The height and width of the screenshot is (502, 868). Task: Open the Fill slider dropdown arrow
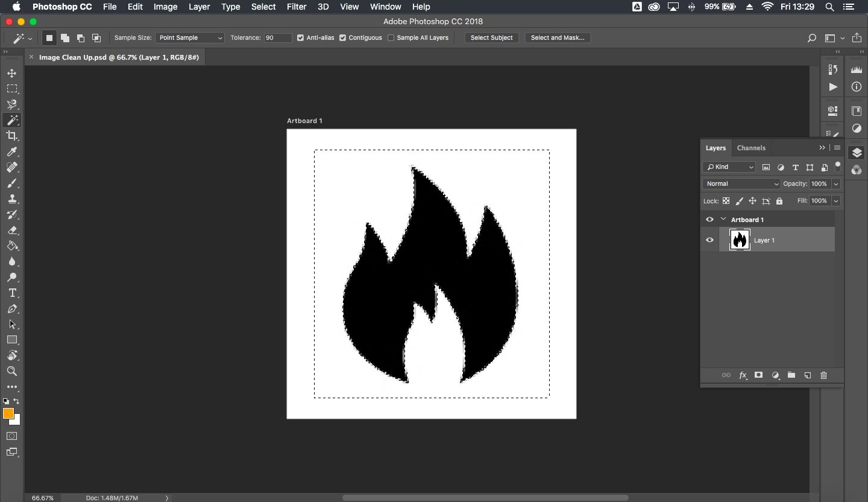click(836, 200)
